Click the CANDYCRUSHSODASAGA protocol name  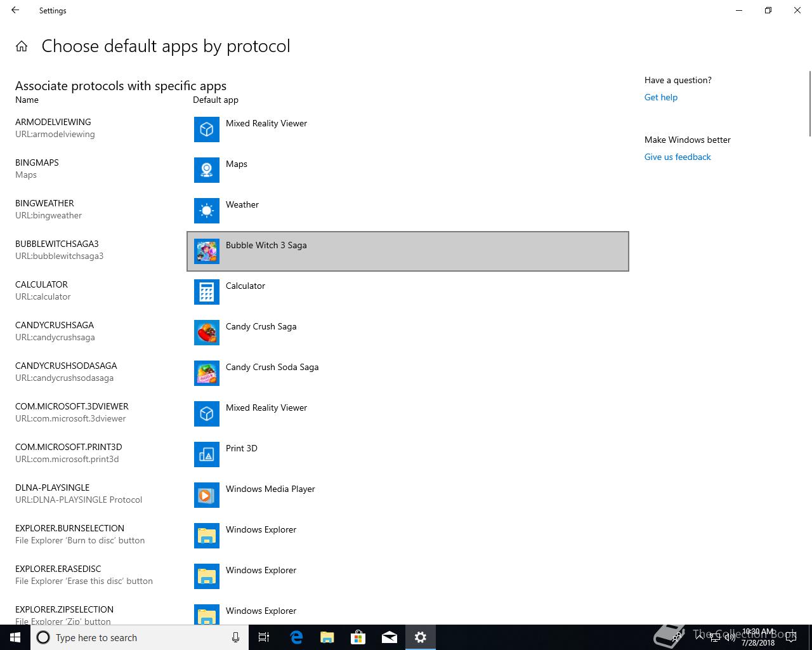(66, 366)
